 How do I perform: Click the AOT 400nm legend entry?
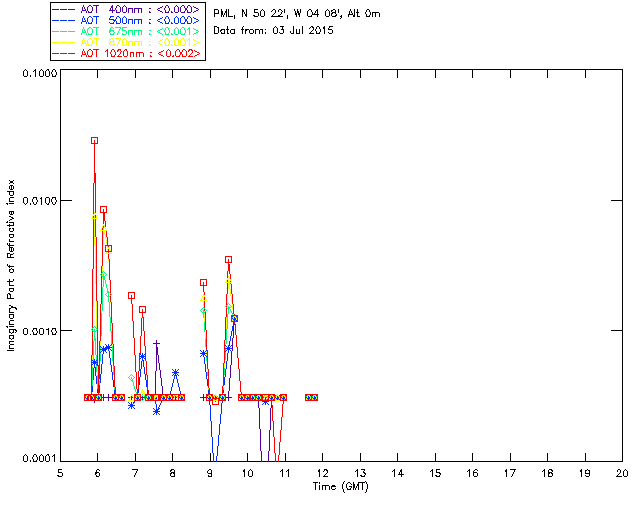point(127,9)
